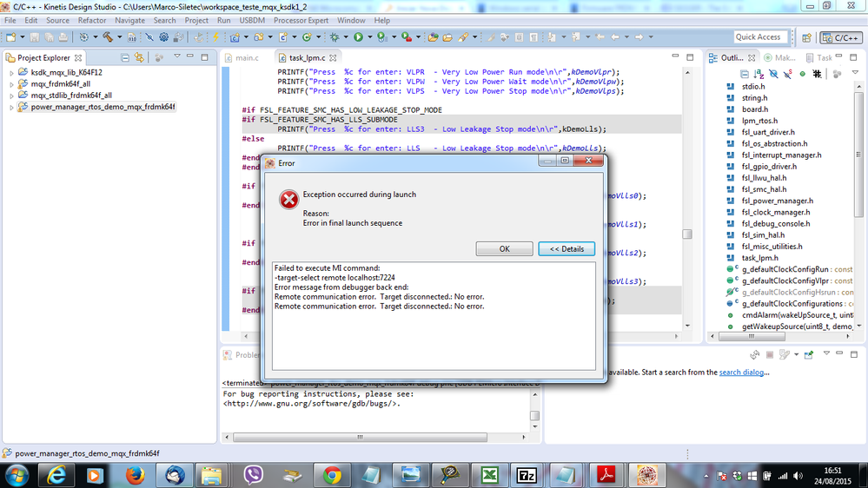
Task: Close the task_lpm.c editor tab
Action: 333,57
